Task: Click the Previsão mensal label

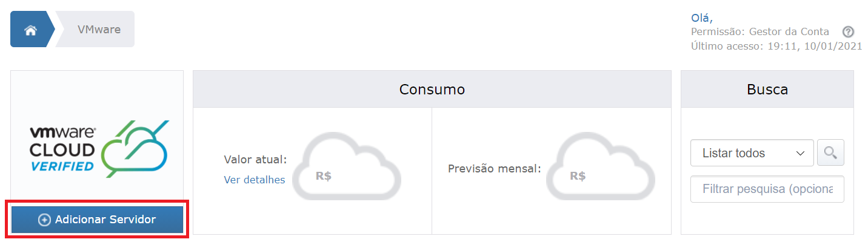Action: [495, 169]
